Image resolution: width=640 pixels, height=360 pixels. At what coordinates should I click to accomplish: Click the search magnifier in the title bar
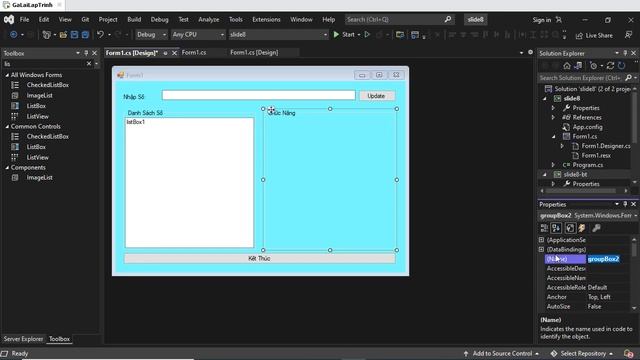448,19
